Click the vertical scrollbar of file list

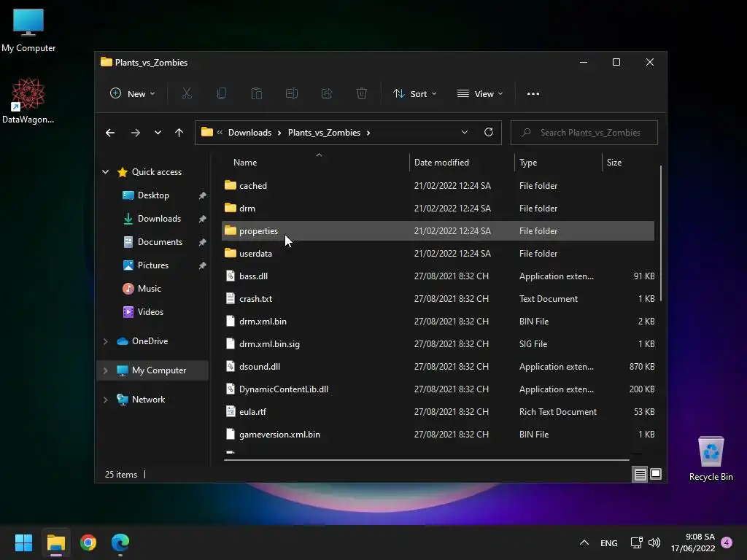(661, 233)
